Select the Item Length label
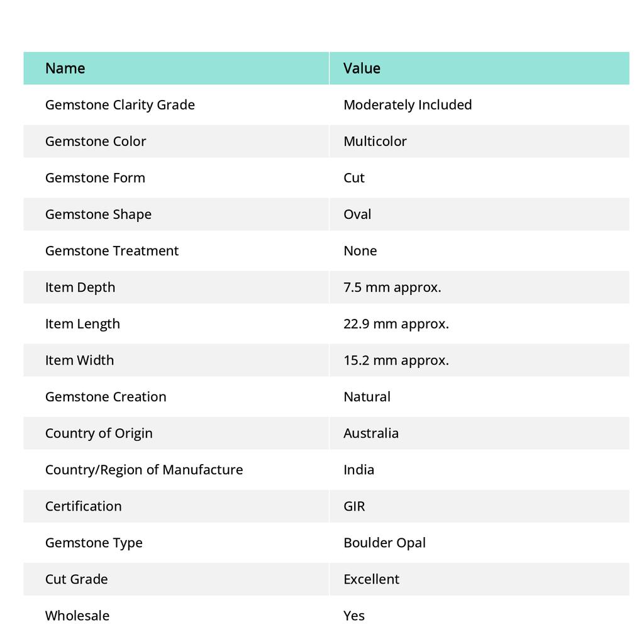644x644 pixels. (x=82, y=325)
